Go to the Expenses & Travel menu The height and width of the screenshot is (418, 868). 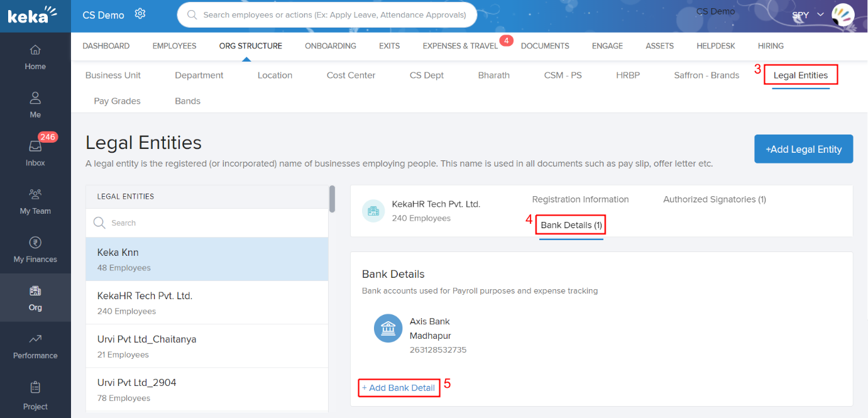coord(460,46)
